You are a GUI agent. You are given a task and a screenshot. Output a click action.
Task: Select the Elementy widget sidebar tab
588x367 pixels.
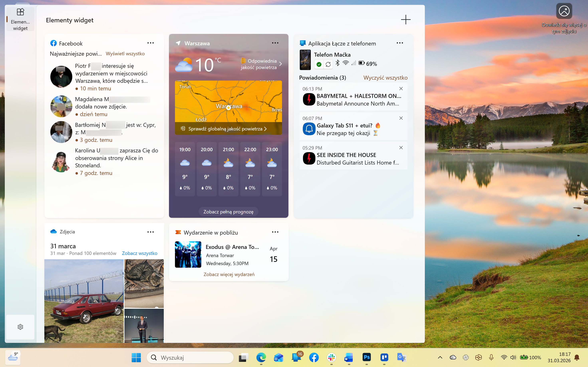click(x=20, y=19)
